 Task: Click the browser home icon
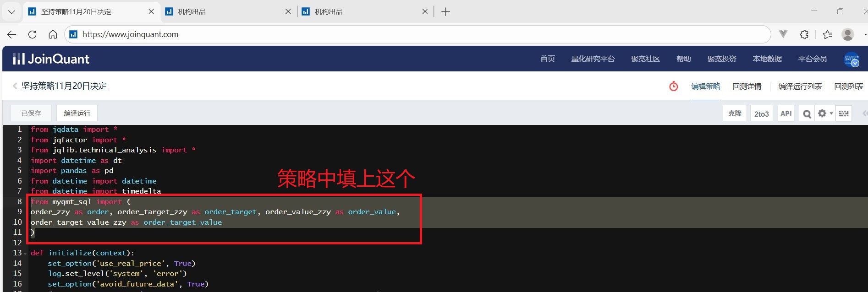click(53, 34)
